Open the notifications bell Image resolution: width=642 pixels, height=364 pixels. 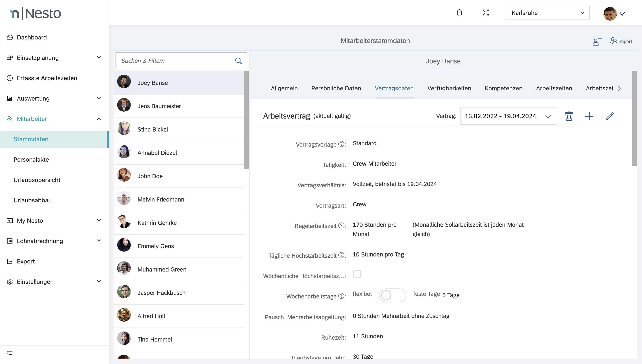coord(459,13)
